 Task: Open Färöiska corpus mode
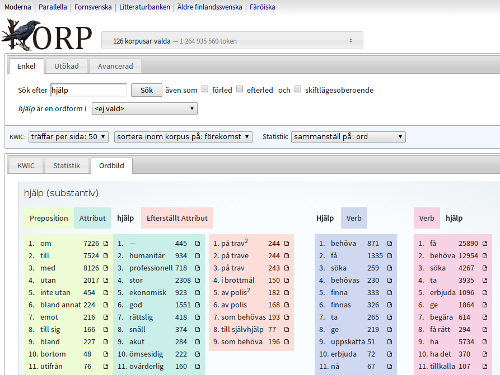262,7
